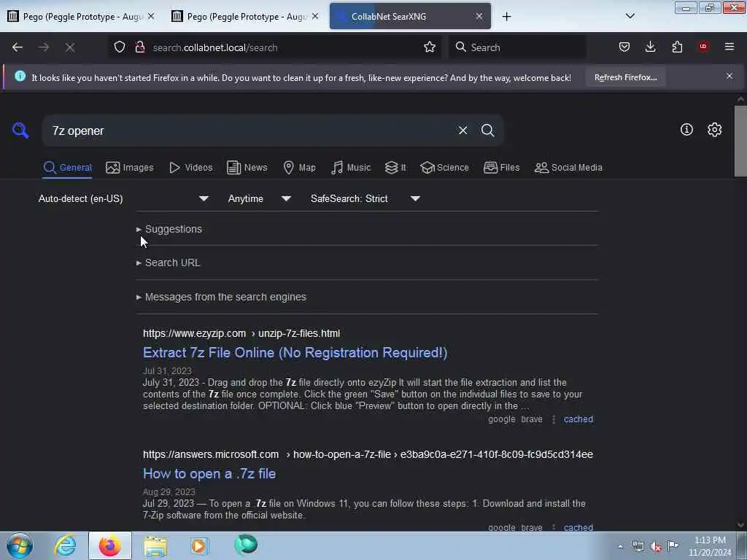Image resolution: width=747 pixels, height=560 pixels.
Task: Open Windows Explorer from taskbar
Action: point(155,545)
